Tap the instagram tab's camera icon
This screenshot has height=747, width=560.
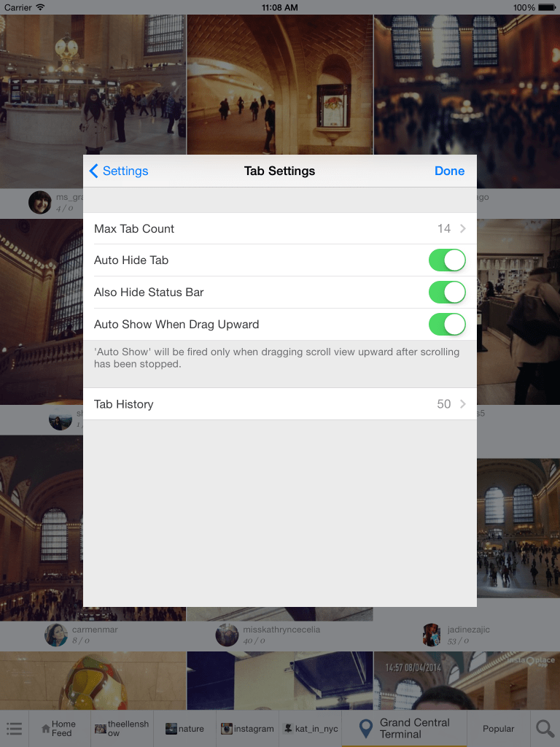(x=227, y=728)
